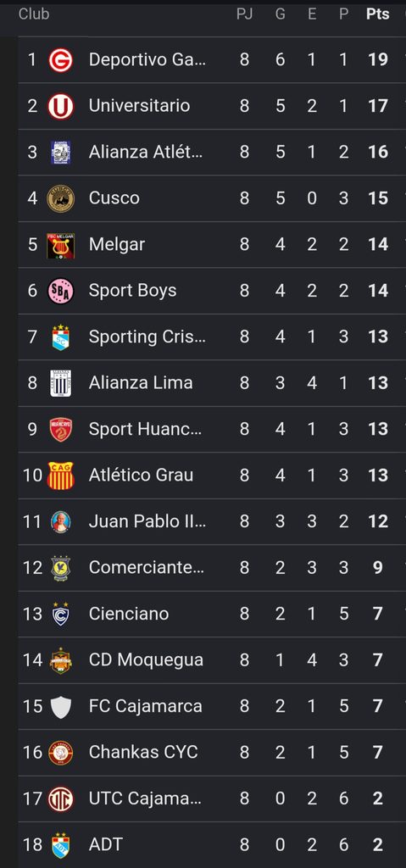Select the UTC Cajamarca crest
This screenshot has height=868, width=406.
tap(60, 798)
